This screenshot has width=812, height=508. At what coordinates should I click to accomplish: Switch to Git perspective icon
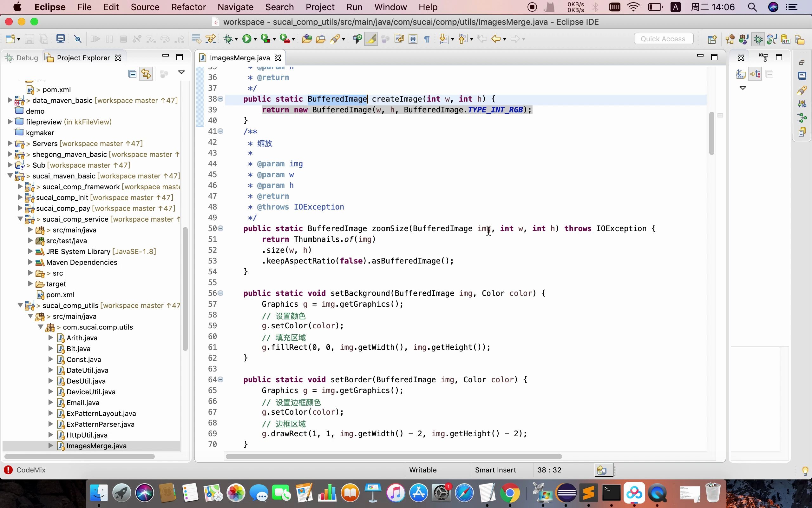(x=785, y=39)
